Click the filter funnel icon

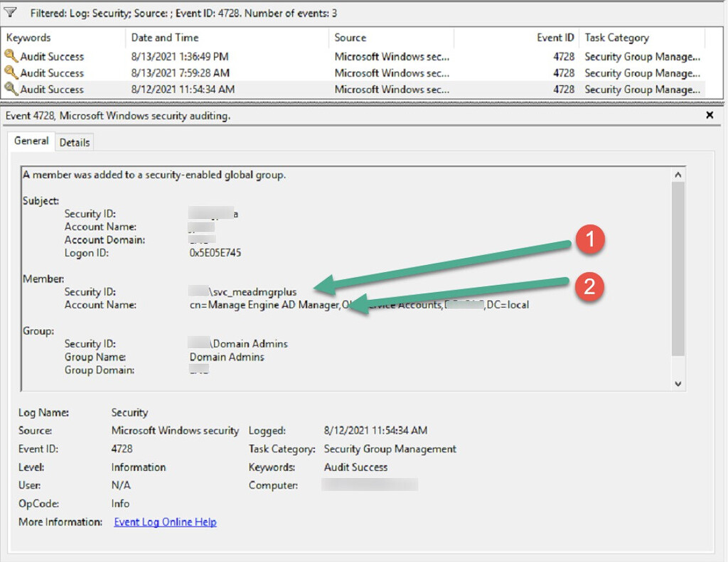point(10,12)
